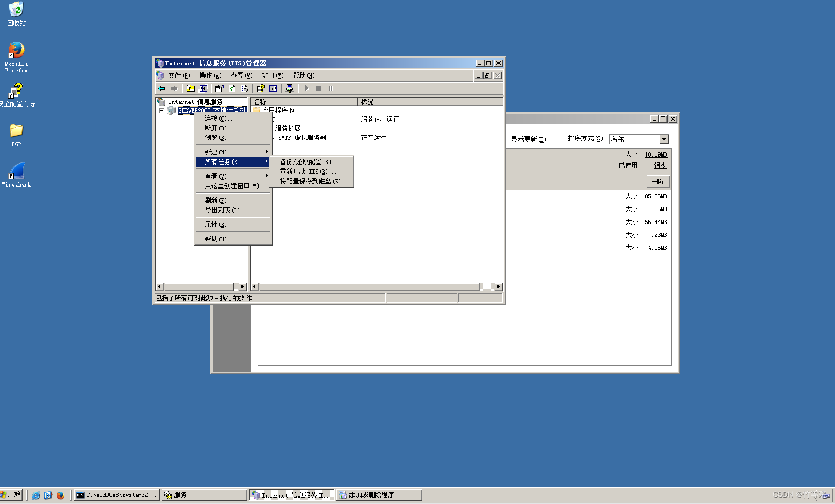The width and height of the screenshot is (835, 504).
Task: Click the 名称 column header
Action: (x=304, y=101)
